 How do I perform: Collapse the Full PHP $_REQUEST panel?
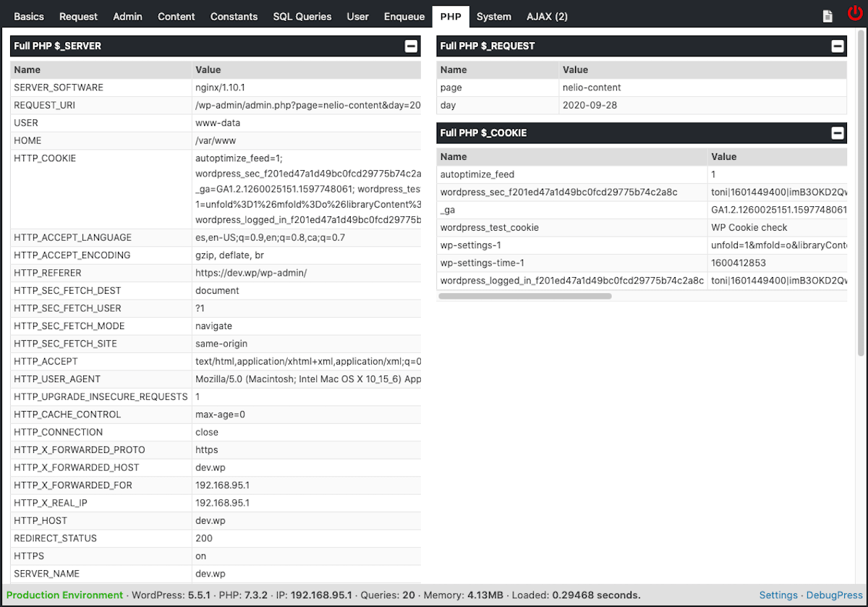click(x=838, y=46)
